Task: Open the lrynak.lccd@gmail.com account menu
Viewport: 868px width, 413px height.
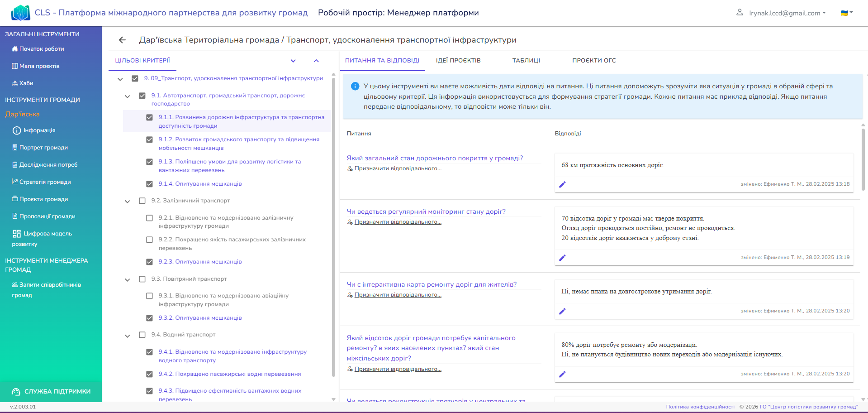Action: 787,13
